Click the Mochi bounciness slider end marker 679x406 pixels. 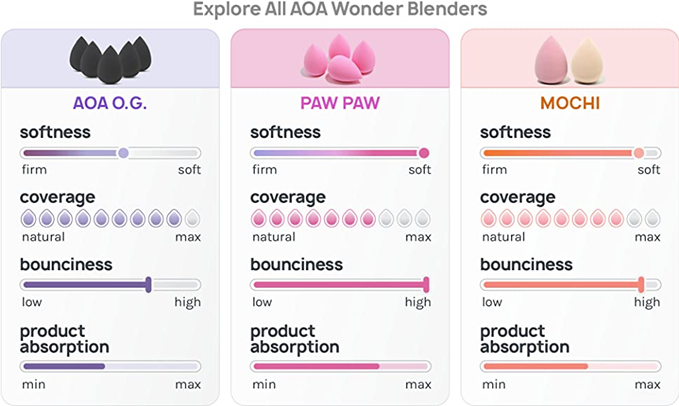tap(641, 285)
